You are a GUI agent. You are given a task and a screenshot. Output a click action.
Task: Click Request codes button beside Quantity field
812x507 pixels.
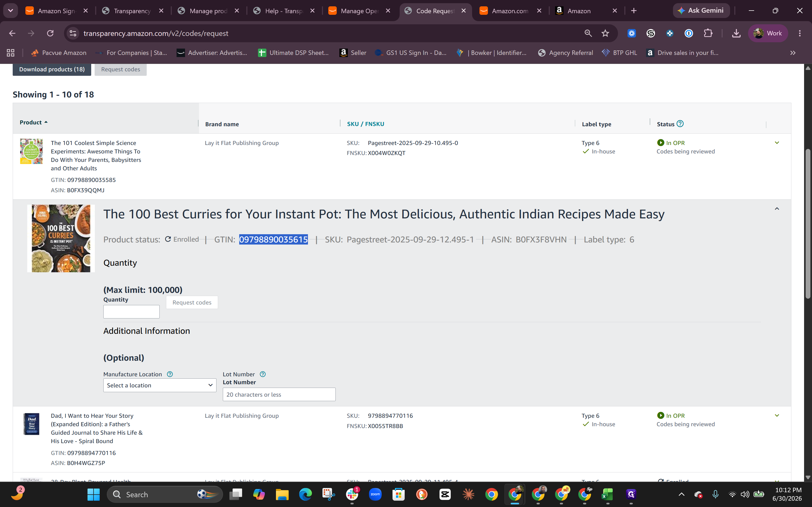point(192,302)
